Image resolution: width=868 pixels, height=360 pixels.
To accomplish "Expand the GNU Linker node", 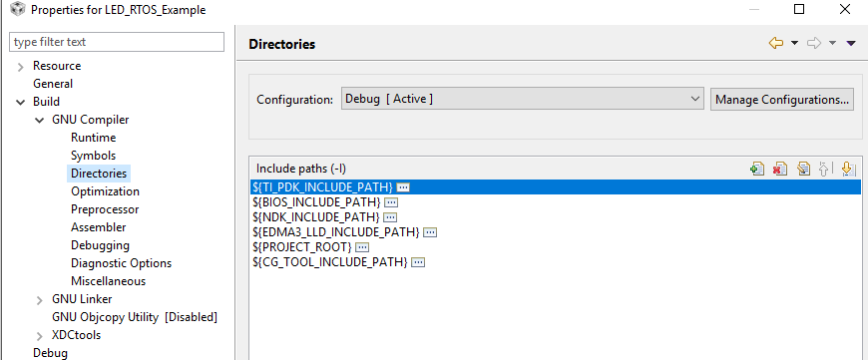I will (39, 300).
